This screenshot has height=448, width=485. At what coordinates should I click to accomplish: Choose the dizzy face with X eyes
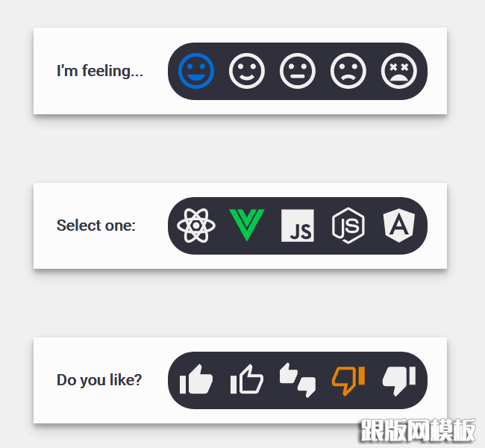point(399,71)
